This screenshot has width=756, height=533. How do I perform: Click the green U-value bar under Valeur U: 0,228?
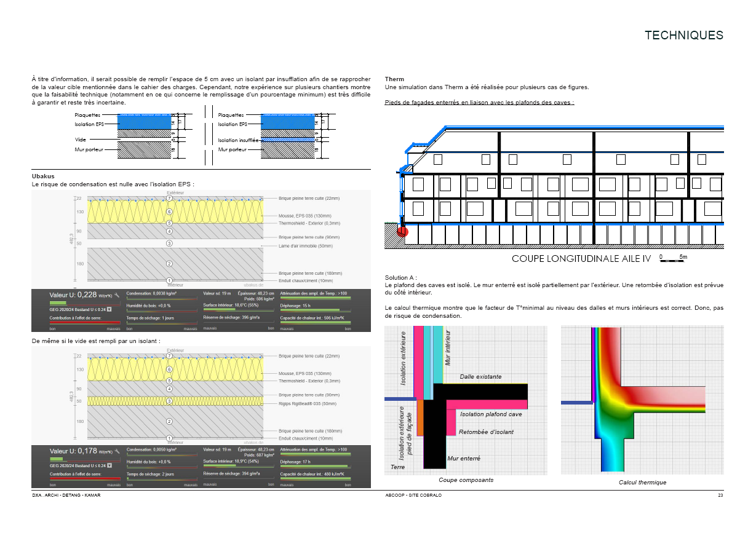(58, 303)
